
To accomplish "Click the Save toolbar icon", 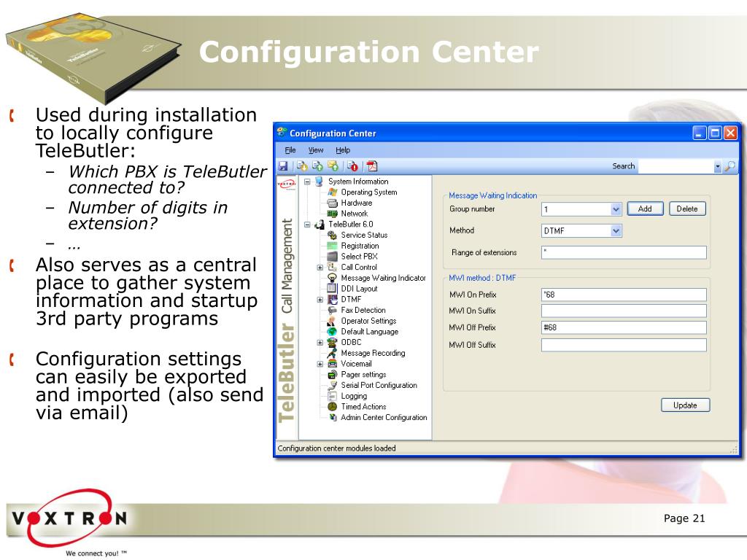I will point(283,166).
